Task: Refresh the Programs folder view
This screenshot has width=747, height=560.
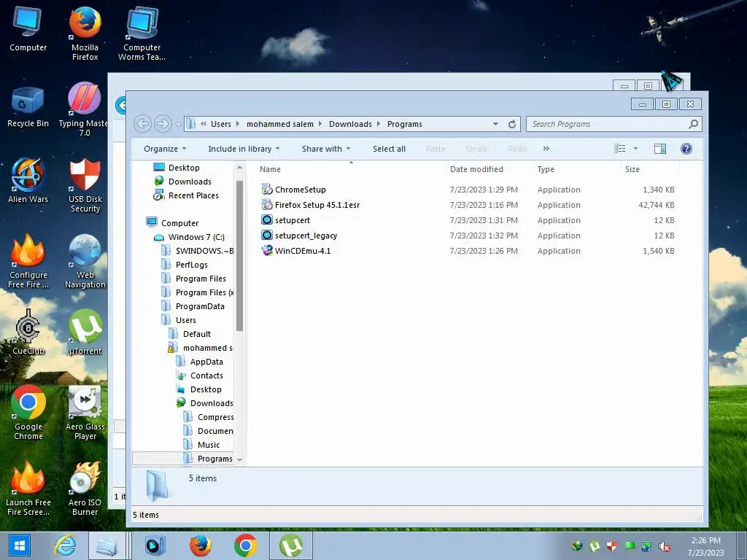Action: click(512, 124)
